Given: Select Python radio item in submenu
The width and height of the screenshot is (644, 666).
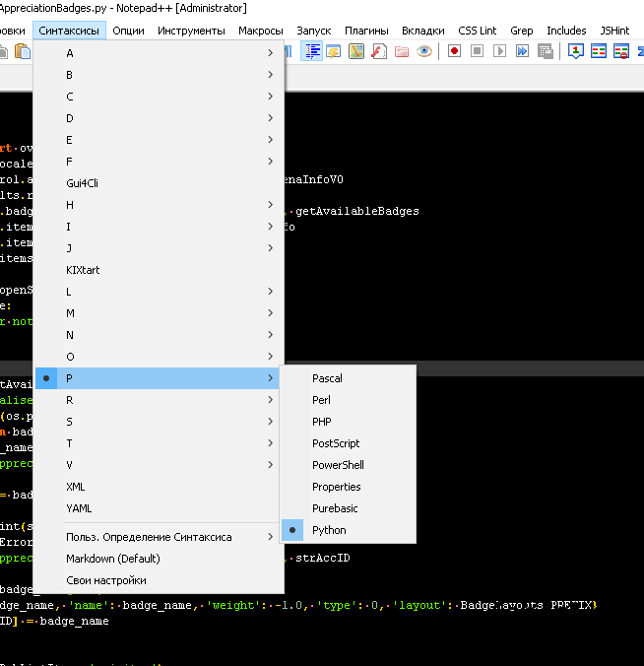Looking at the screenshot, I should coord(349,530).
